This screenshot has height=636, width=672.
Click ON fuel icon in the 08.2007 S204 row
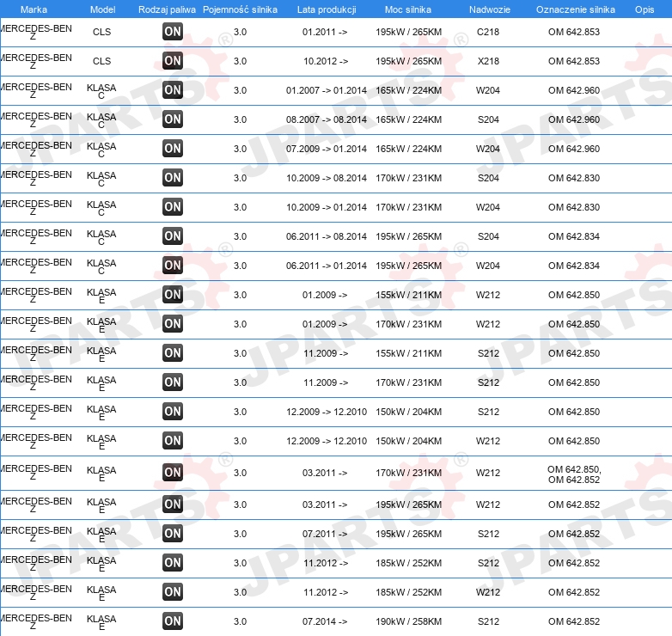(x=173, y=119)
